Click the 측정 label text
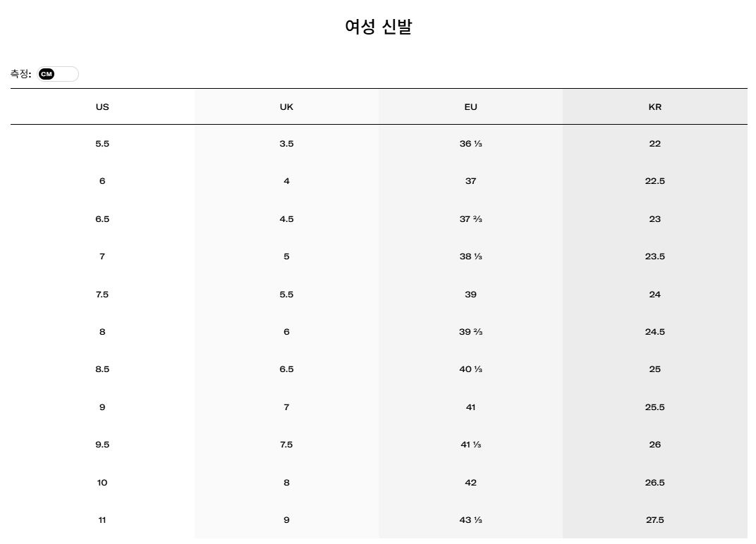Image resolution: width=756 pixels, height=544 pixels. tap(20, 74)
